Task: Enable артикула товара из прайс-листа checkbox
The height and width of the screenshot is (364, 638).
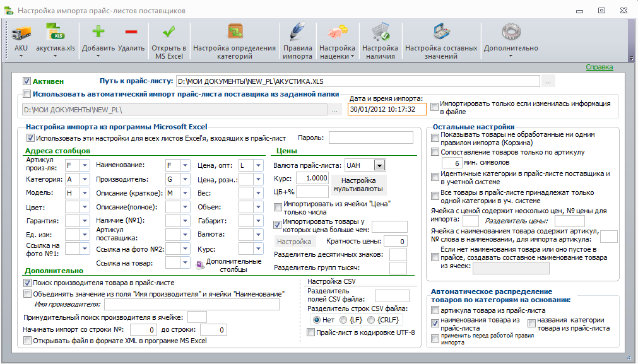Action: click(x=435, y=311)
